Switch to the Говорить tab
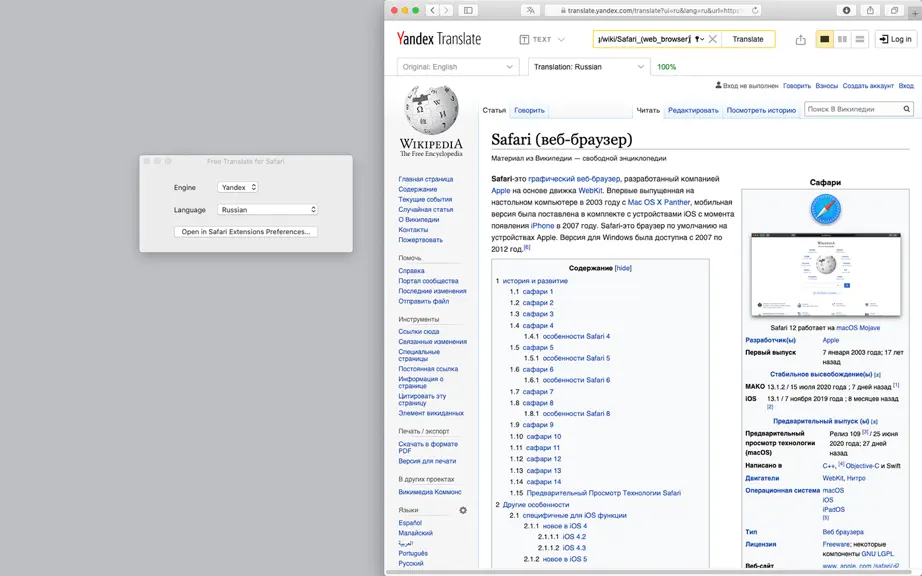 click(x=529, y=110)
